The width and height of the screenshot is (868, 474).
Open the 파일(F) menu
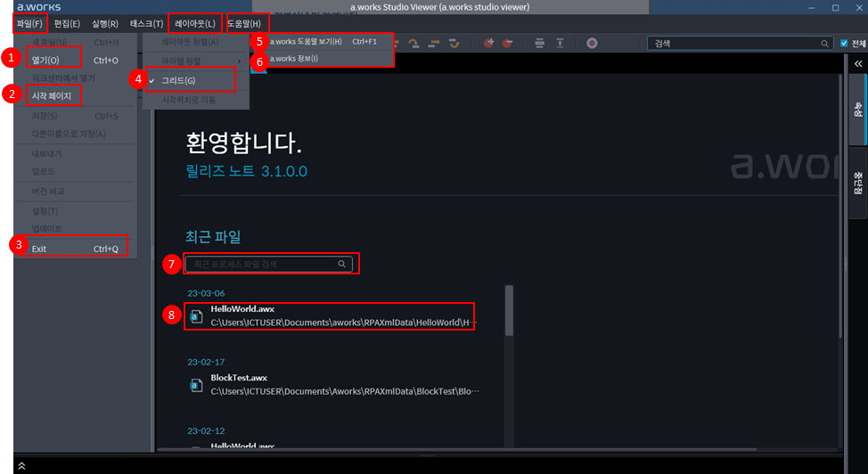point(29,23)
